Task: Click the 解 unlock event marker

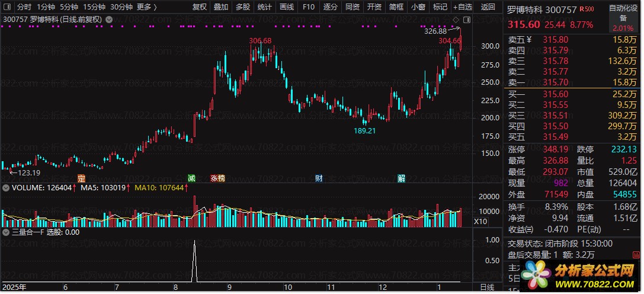Action: click(x=402, y=178)
